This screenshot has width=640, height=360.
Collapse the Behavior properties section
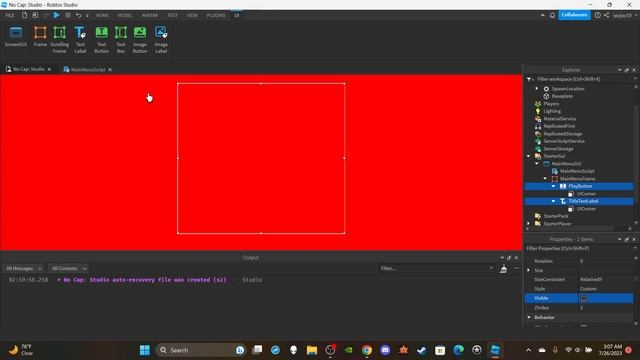click(529, 317)
